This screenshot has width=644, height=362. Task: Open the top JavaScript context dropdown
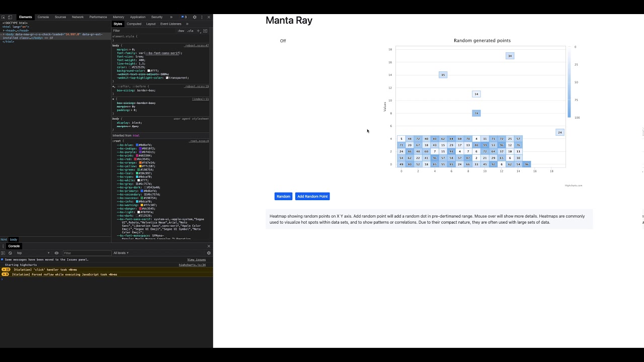33,253
